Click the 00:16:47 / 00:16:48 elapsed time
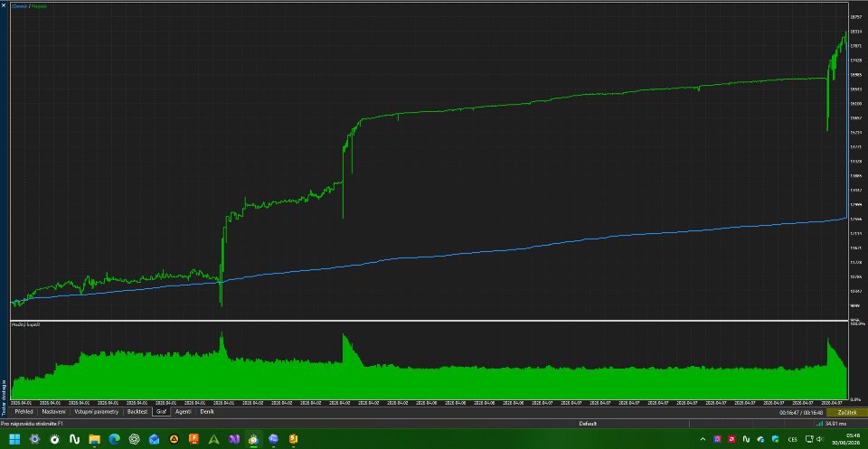Image resolution: width=868 pixels, height=449 pixels. tap(802, 413)
